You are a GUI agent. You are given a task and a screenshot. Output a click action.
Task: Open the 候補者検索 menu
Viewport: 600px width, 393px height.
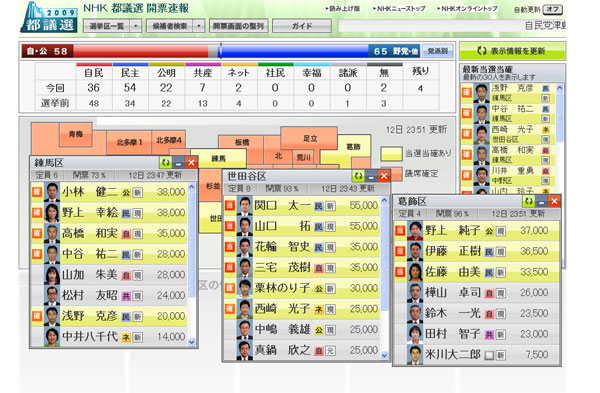[170, 26]
